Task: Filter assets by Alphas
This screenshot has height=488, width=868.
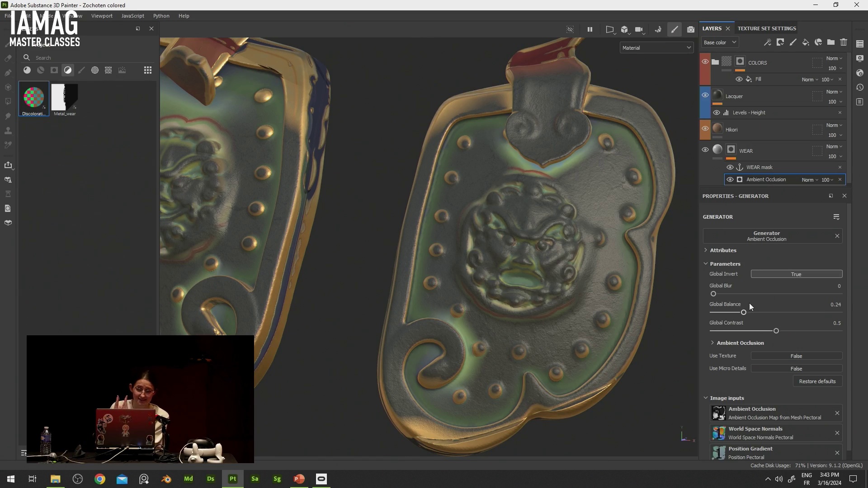Action: point(95,70)
